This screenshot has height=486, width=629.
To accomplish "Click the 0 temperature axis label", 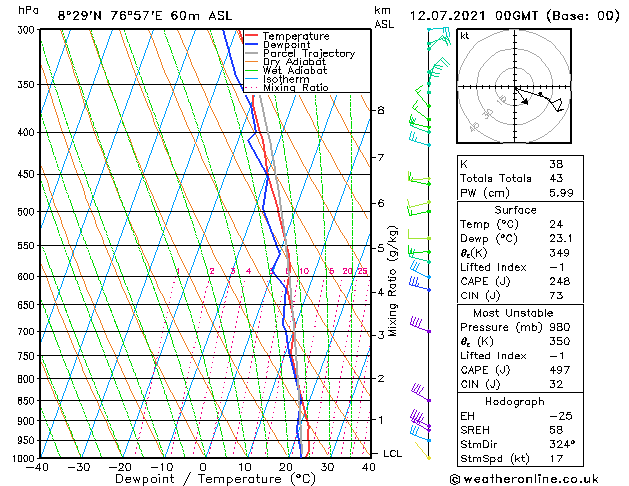I will (203, 467).
